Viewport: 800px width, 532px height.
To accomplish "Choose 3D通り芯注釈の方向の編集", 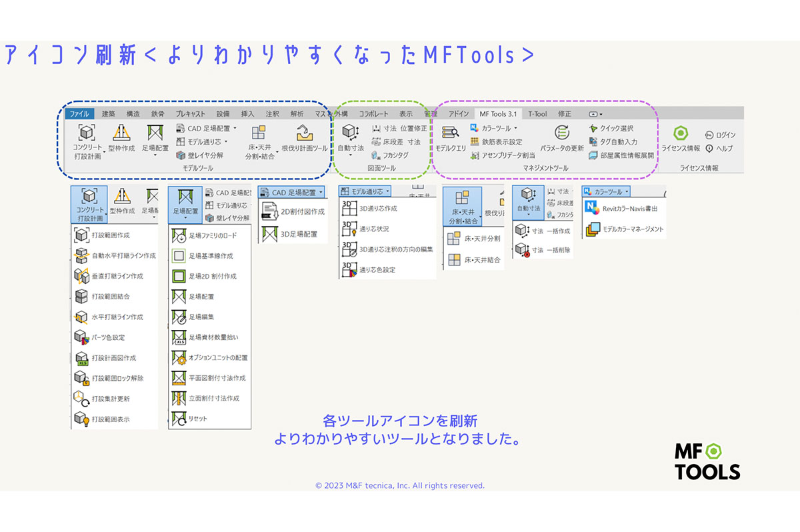I will (x=387, y=249).
